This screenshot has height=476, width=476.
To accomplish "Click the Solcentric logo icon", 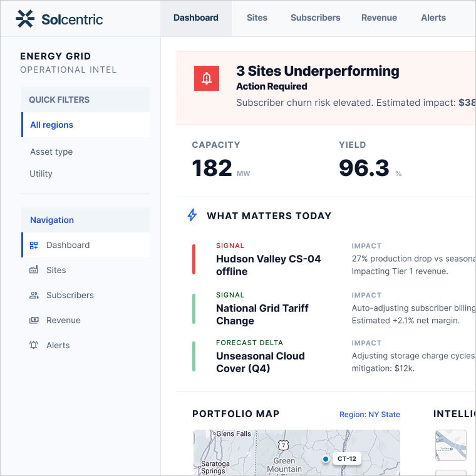I will tap(25, 19).
